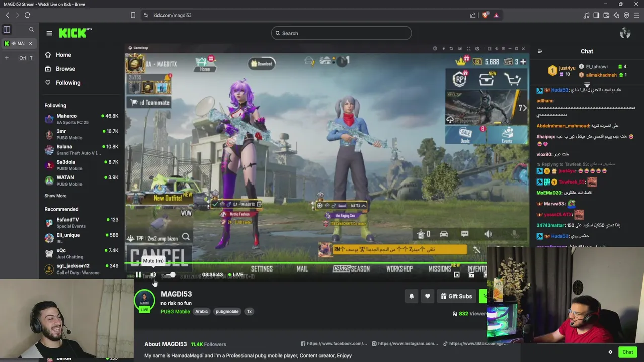Expand Following list with Show More

click(x=55, y=196)
